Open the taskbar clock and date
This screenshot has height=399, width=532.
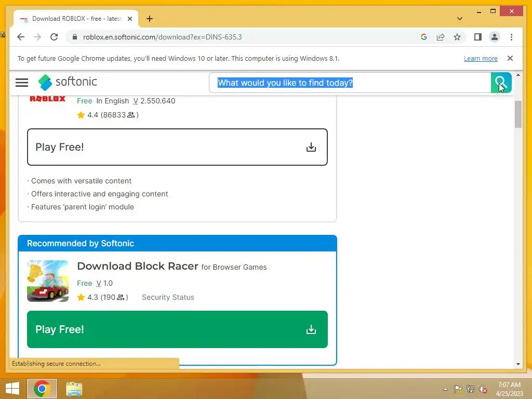click(509, 389)
